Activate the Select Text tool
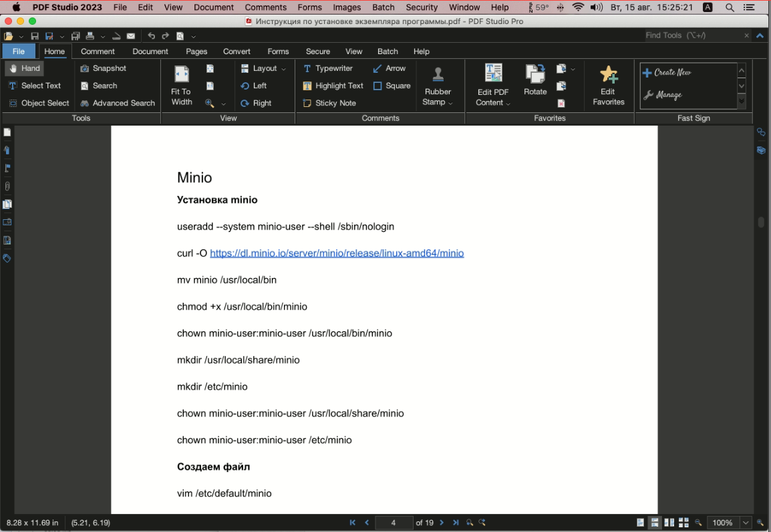 [35, 86]
